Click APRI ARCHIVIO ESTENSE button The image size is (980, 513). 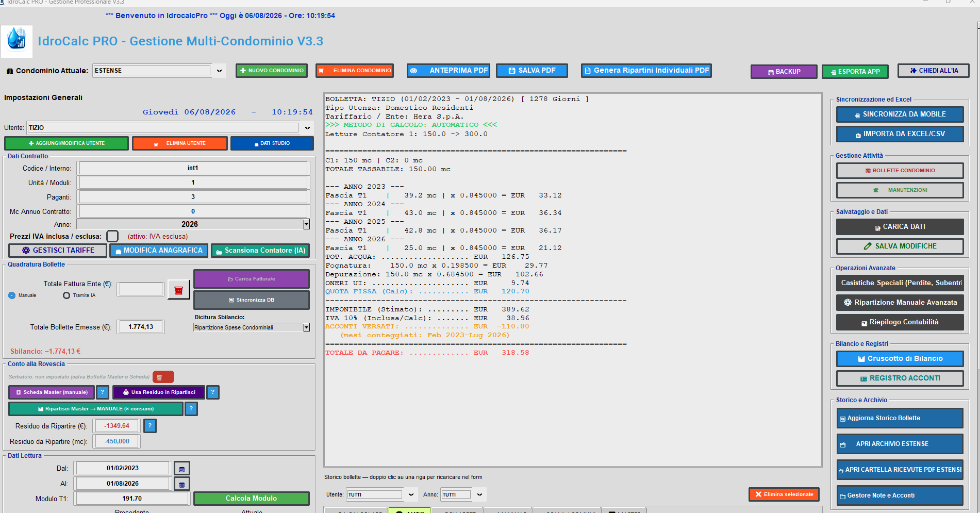900,444
